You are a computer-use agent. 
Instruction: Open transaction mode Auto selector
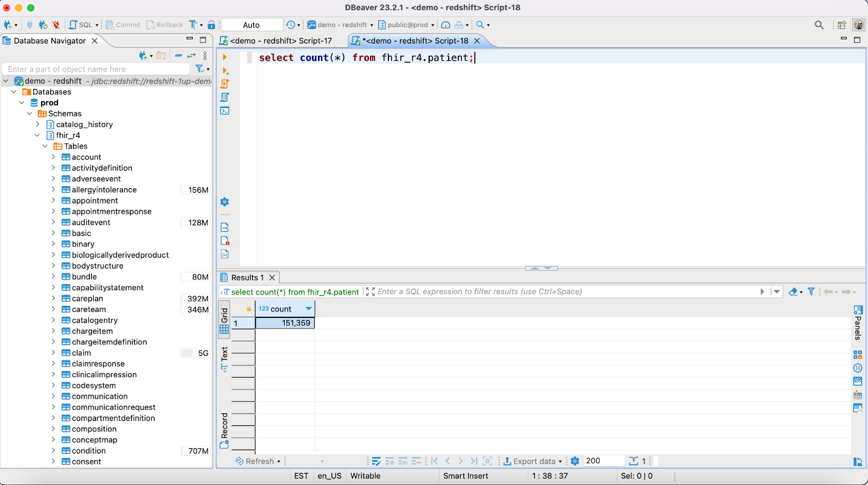point(252,25)
